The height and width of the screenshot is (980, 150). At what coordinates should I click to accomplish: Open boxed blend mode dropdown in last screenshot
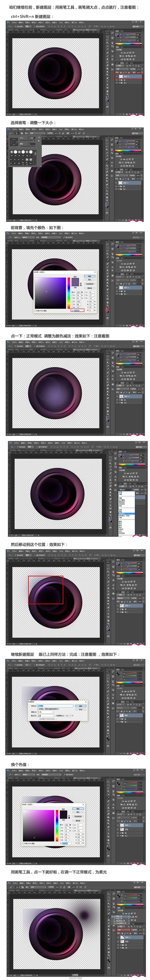click(124, 930)
